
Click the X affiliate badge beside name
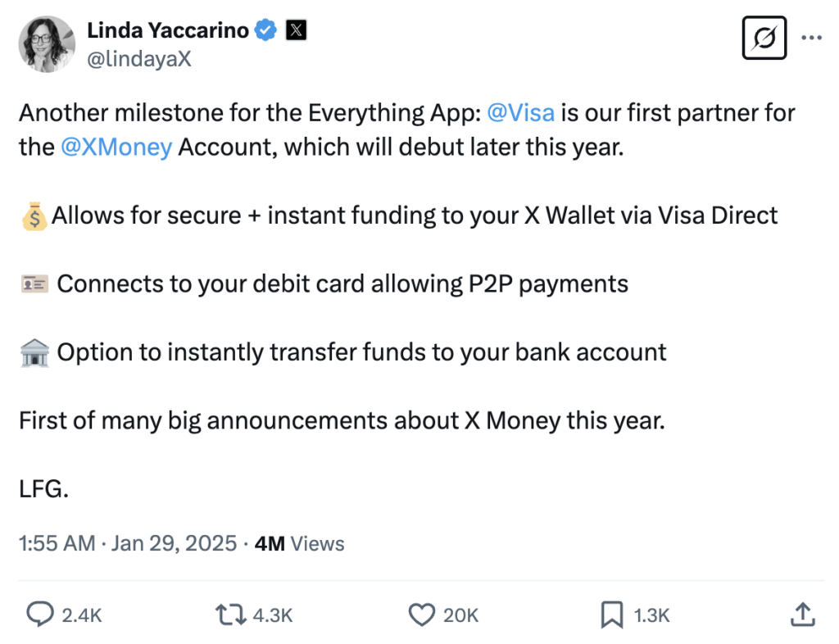pyautogui.click(x=295, y=31)
